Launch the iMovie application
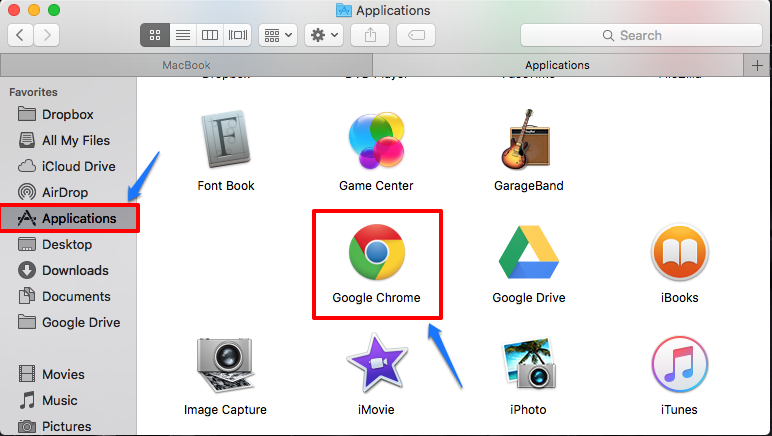Image resolution: width=772 pixels, height=436 pixels. (x=377, y=363)
